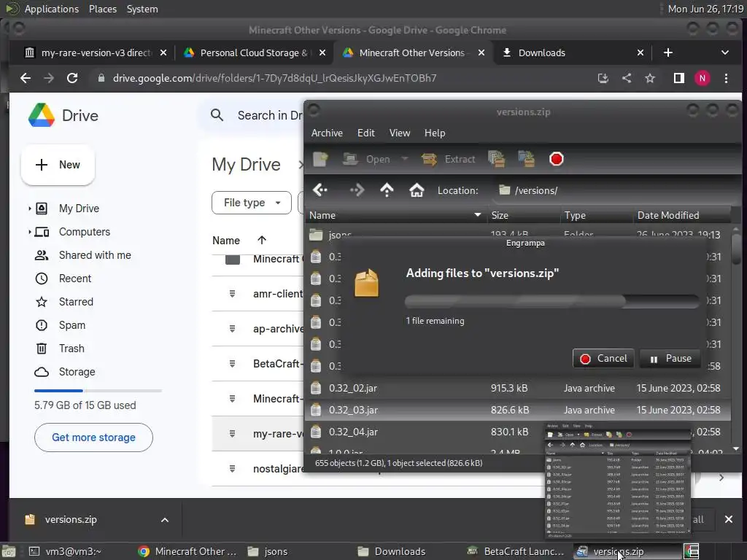Click the new archive icon in Engrampa toolbar
The height and width of the screenshot is (560, 747).
[x=321, y=159]
